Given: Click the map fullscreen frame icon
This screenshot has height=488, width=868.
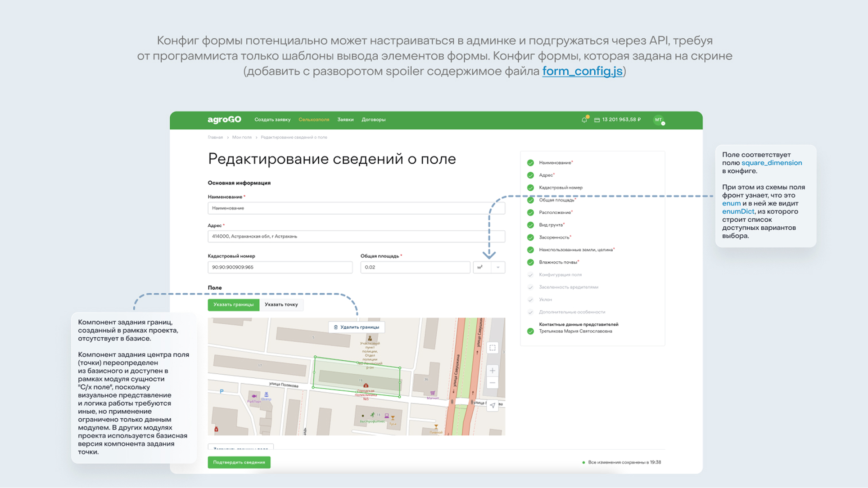Looking at the screenshot, I should tap(493, 348).
